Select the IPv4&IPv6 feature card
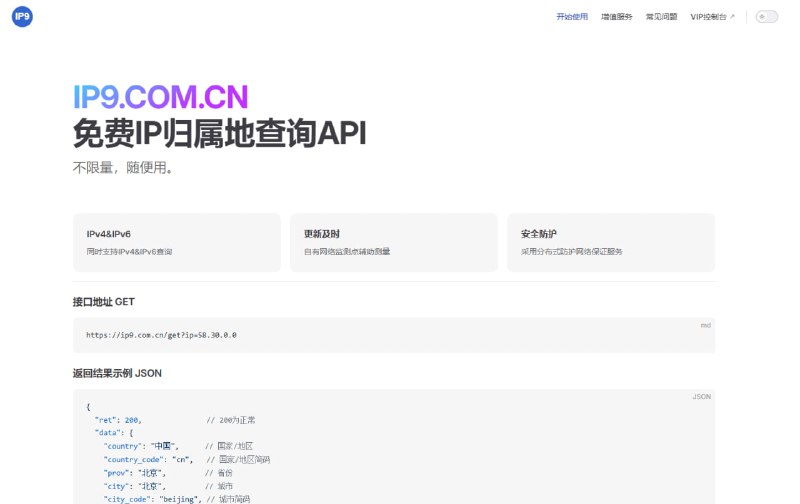Screen dimensions: 800x504 tap(177, 242)
